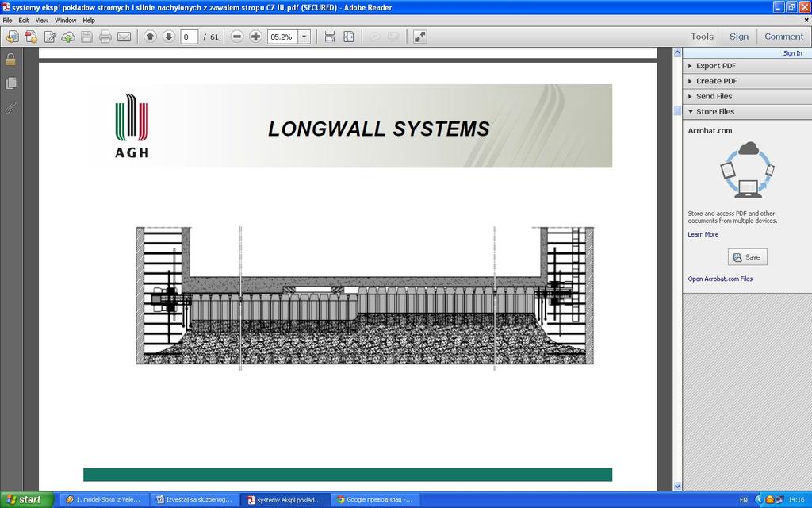Collapse the Store Files section
812x508 pixels.
click(x=747, y=111)
